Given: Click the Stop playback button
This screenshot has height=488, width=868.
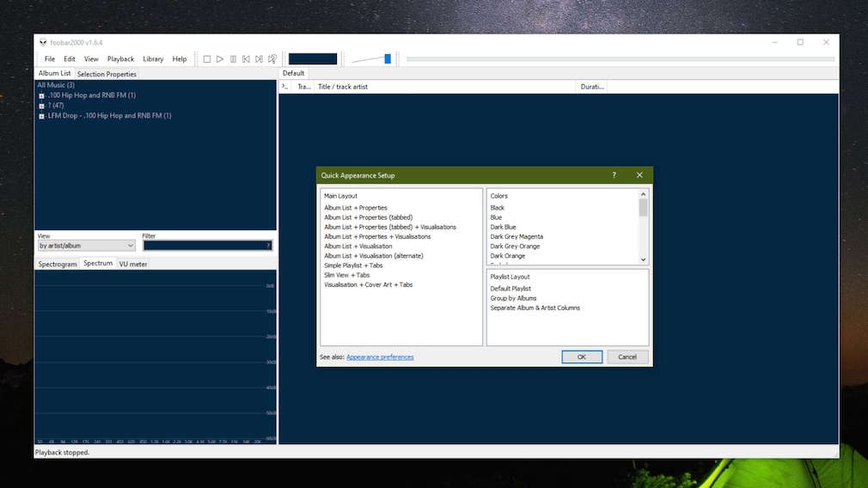Looking at the screenshot, I should [207, 58].
